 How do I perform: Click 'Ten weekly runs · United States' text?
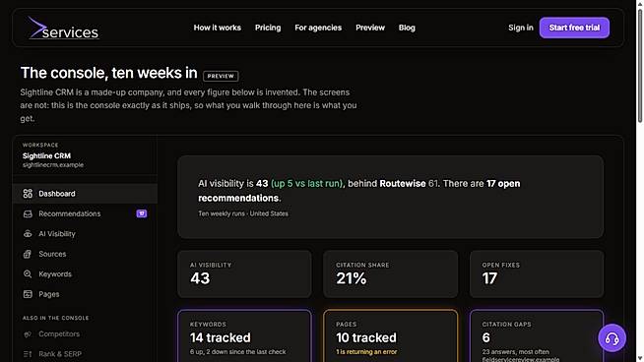pos(243,213)
